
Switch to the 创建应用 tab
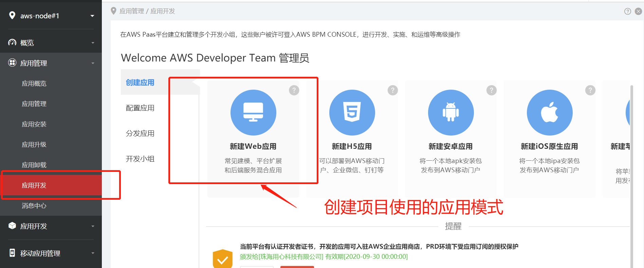[x=140, y=83]
